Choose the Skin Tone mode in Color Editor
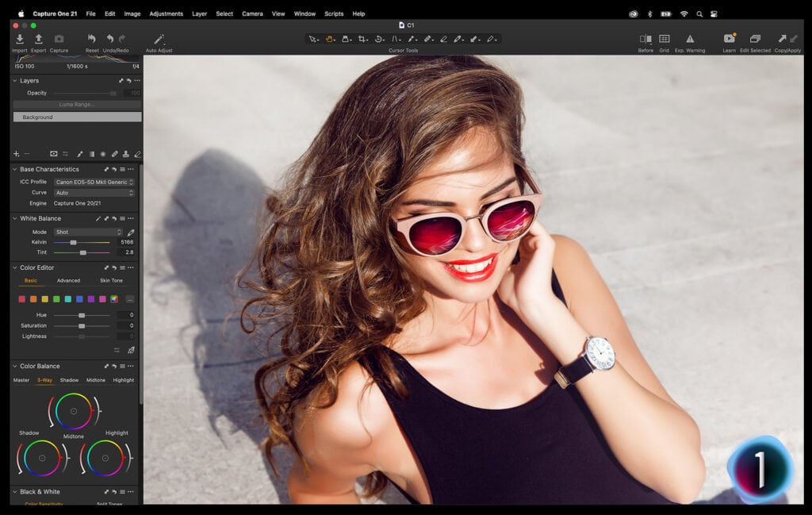Screen dimensions: 812x515 click(111, 280)
